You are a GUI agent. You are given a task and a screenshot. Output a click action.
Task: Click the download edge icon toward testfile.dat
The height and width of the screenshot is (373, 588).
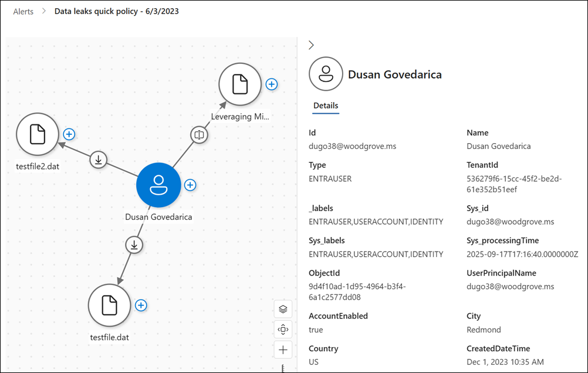pyautogui.click(x=134, y=245)
